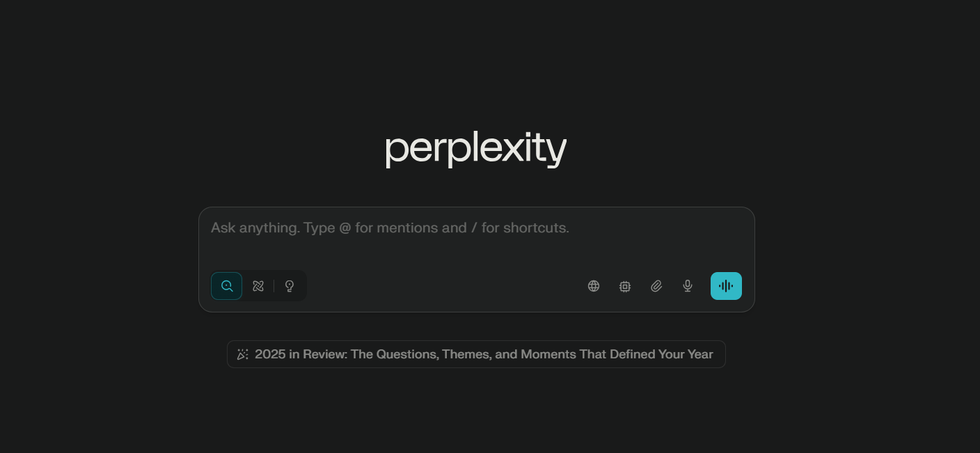This screenshot has width=980, height=453.
Task: Choose the Labs lightbulb icon
Action: [x=290, y=286]
